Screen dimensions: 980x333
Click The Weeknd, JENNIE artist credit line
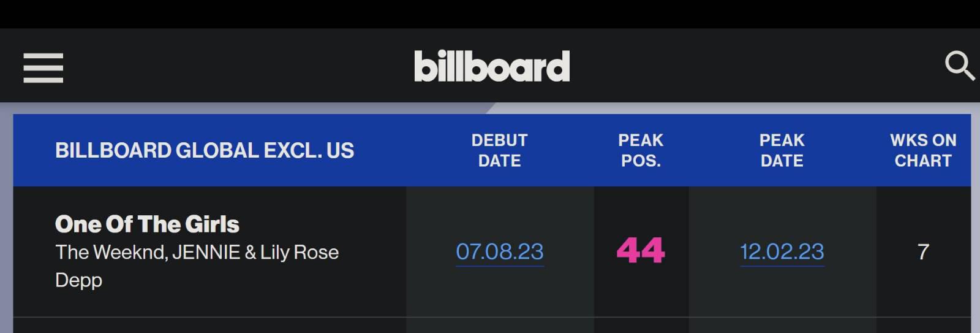(197, 252)
